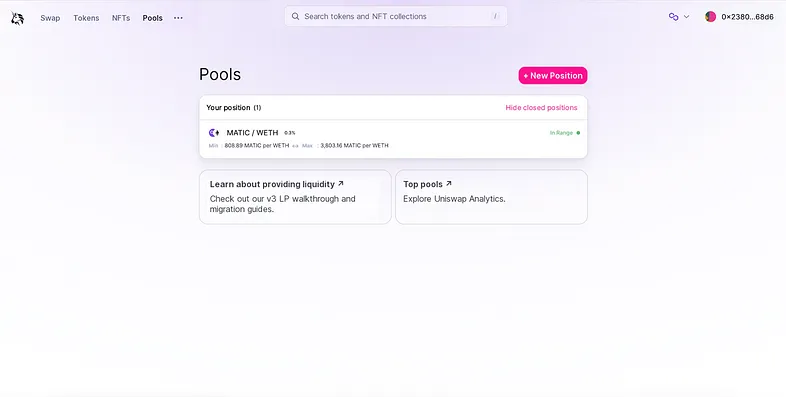
Task: Click the Polygon network chain icon
Action: pos(673,17)
